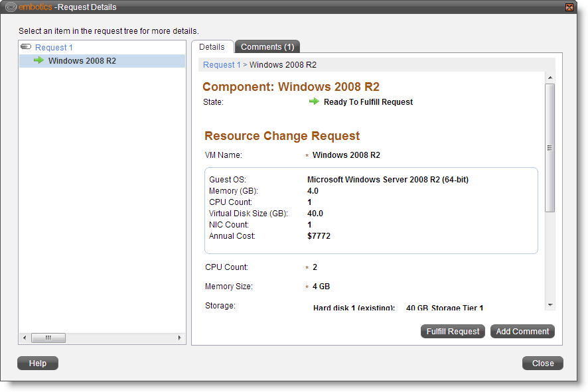
Task: Click the scrollbar down arrow in Details pane
Action: coord(550,306)
